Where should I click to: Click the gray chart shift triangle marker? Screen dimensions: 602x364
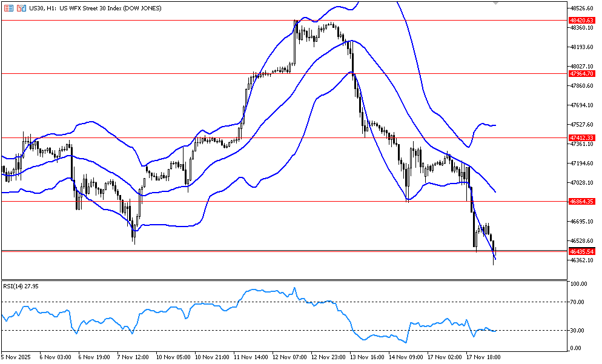click(x=496, y=4)
